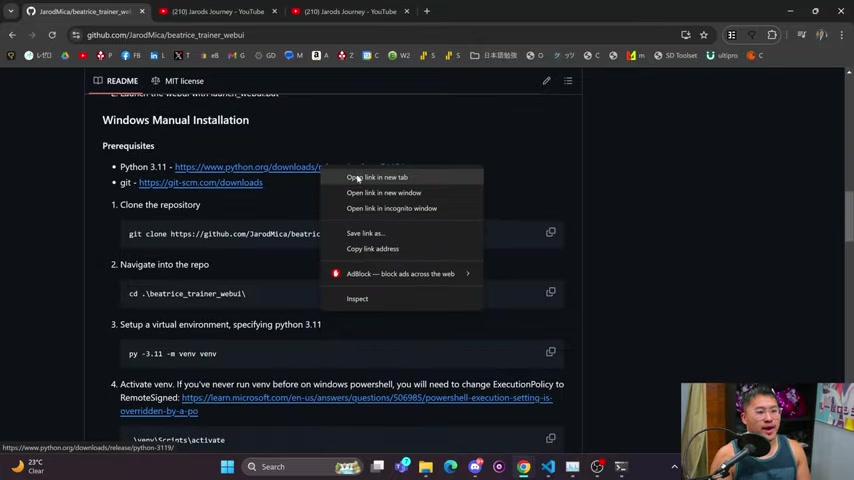Open the Chrome three-dot menu
The height and width of the screenshot is (480, 854).
[841, 35]
